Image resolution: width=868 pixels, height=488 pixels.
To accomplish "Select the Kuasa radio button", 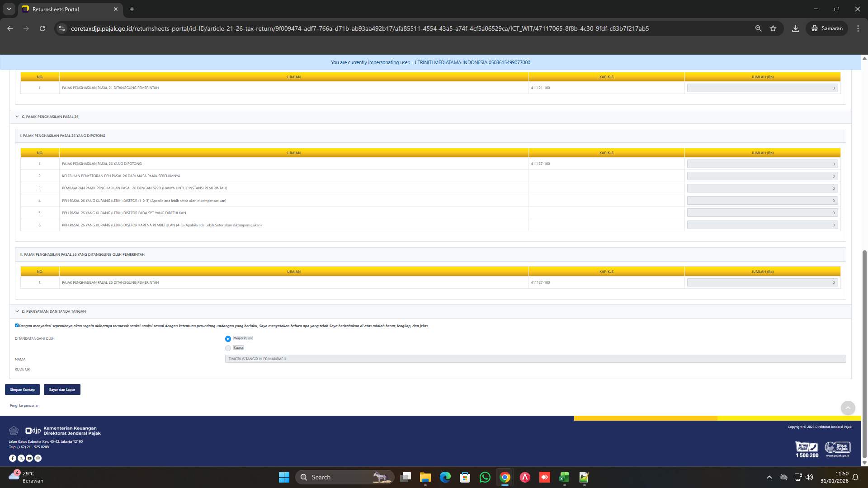I will (x=228, y=348).
